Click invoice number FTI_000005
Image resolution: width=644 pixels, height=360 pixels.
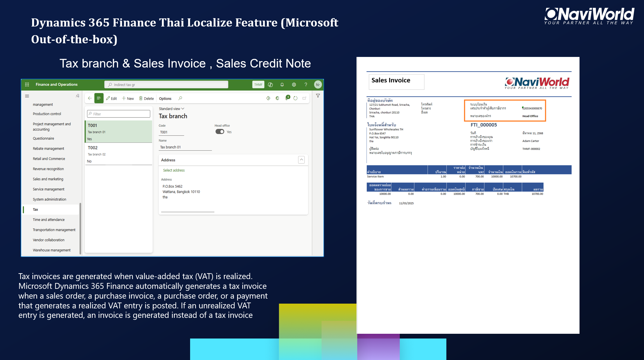[x=484, y=125]
